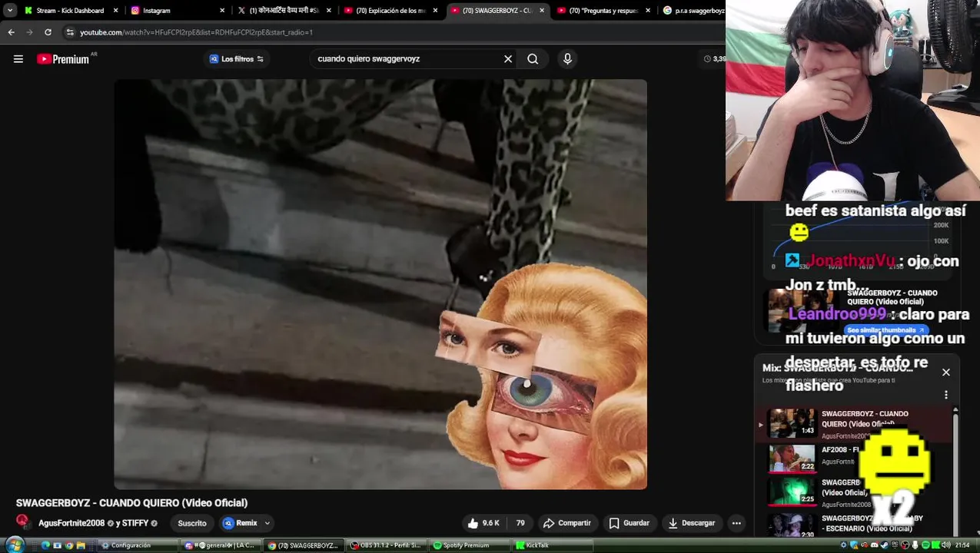The height and width of the screenshot is (553, 980).
Task: Save the video with Guardar
Action: tap(630, 523)
